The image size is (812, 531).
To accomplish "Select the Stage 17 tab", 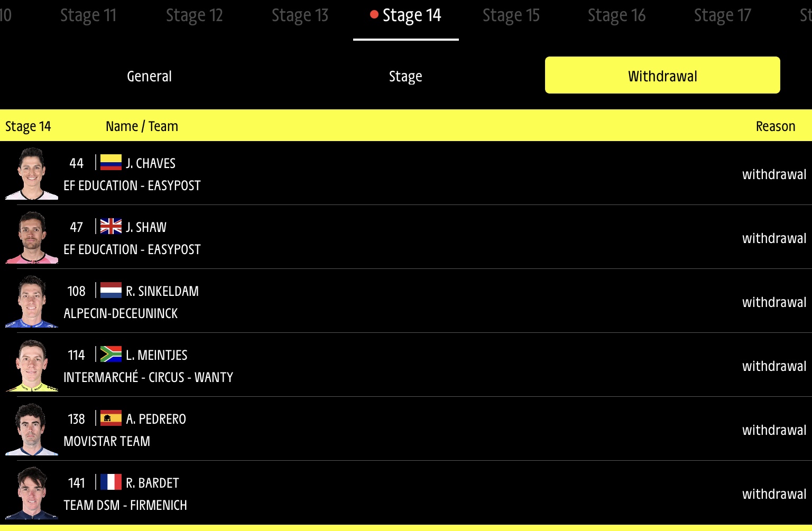I will [723, 16].
